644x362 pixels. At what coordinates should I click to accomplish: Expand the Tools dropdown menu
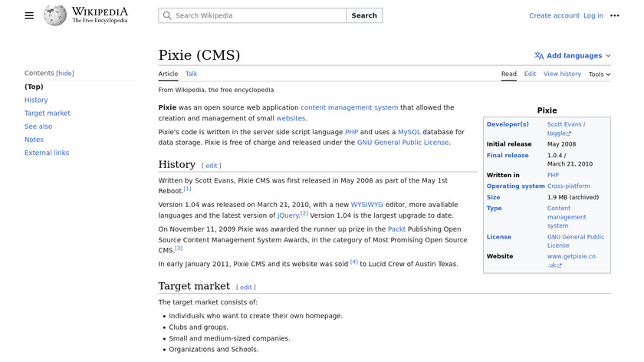[x=600, y=74]
